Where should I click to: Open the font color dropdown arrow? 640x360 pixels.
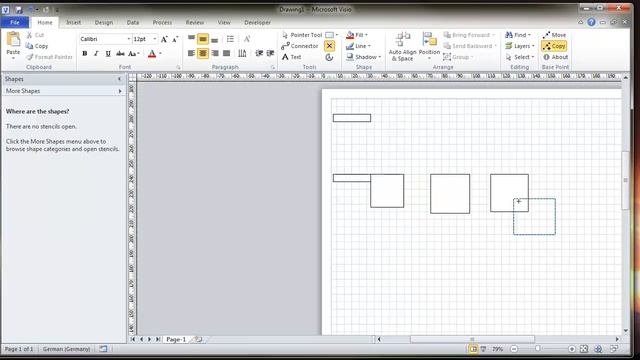coord(160,53)
